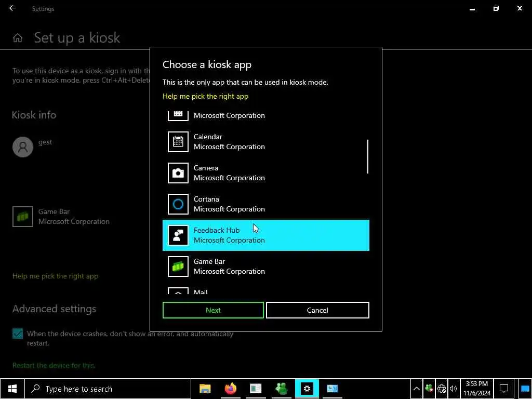This screenshot has height=399, width=532.
Task: Open network globe tray icon
Action: (x=442, y=389)
